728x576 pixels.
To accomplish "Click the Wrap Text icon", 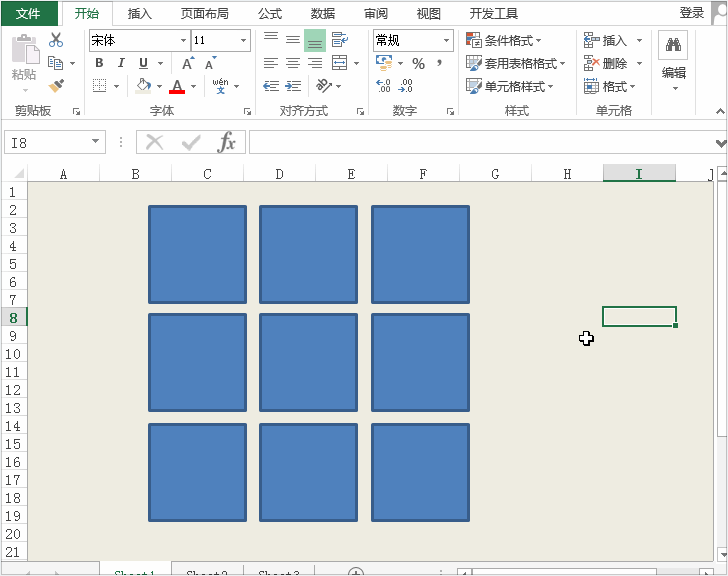I will [340, 40].
